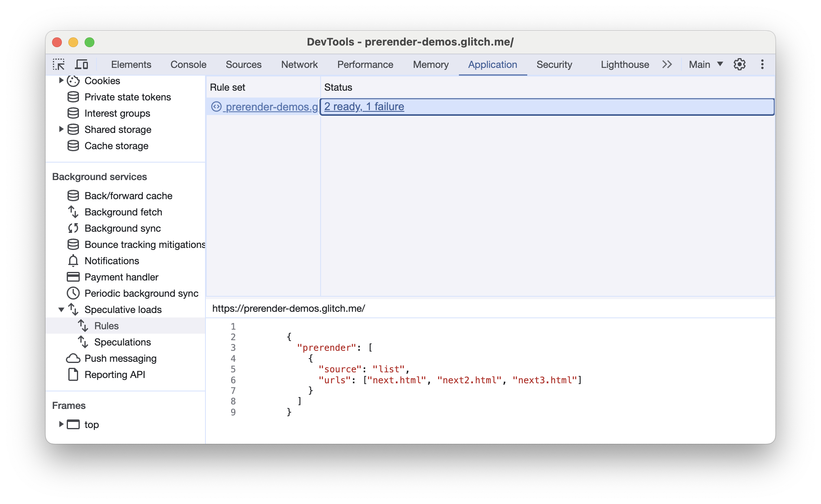The height and width of the screenshot is (504, 821).
Task: Click the inspect element icon in toolbar
Action: (x=59, y=64)
